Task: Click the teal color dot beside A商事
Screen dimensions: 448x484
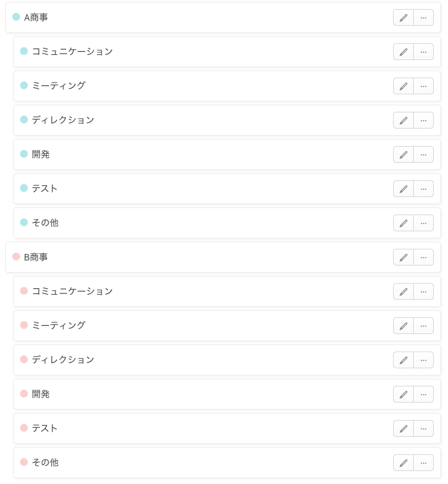Action: click(x=16, y=17)
